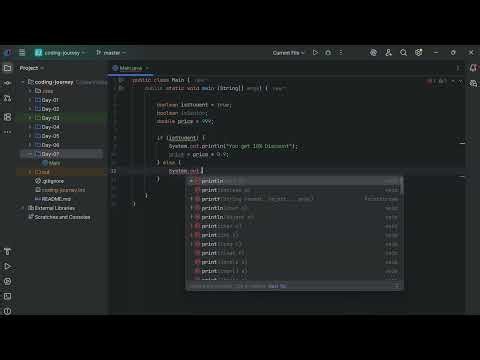
Task: Choose the printf completion suggestion
Action: [x=294, y=199]
